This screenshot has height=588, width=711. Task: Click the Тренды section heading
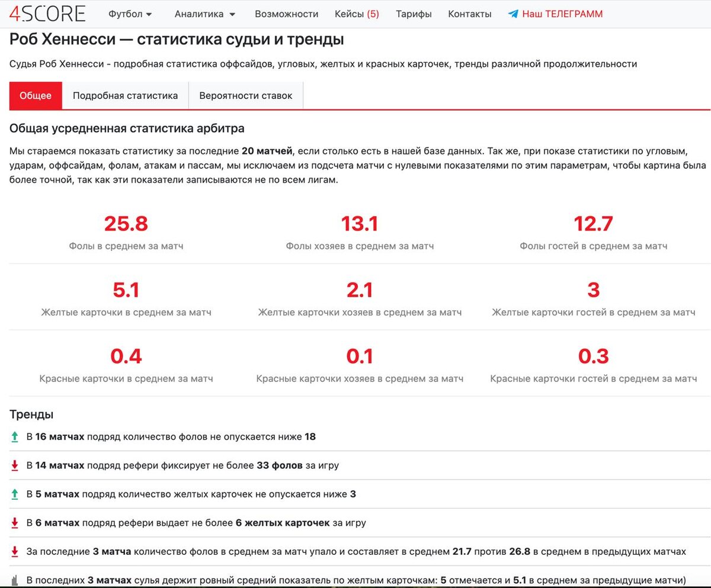[31, 415]
